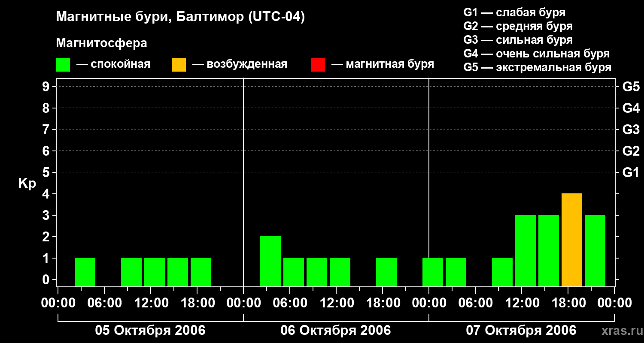644x343 pixels.
Task: Click the 'G5 — экстремальная буря' description line
Action: pos(538,67)
